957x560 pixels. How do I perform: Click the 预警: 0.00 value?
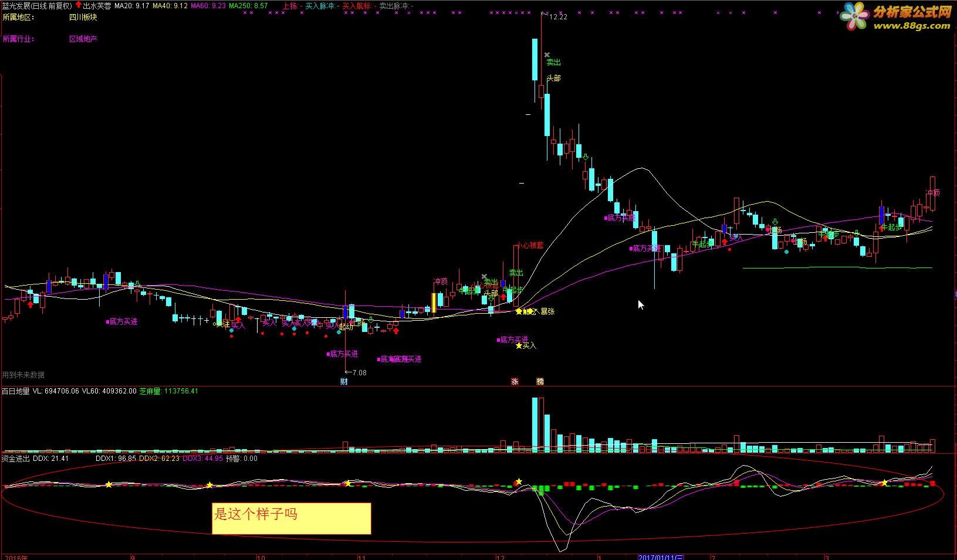pos(242,459)
